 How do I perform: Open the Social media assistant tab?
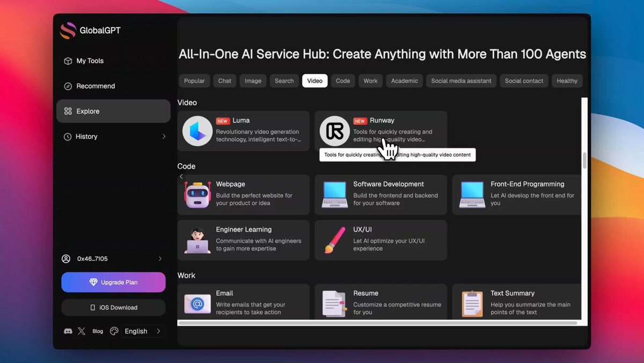click(462, 81)
